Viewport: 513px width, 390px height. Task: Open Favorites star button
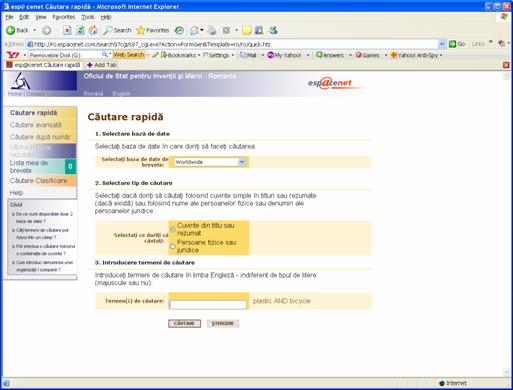(153, 30)
